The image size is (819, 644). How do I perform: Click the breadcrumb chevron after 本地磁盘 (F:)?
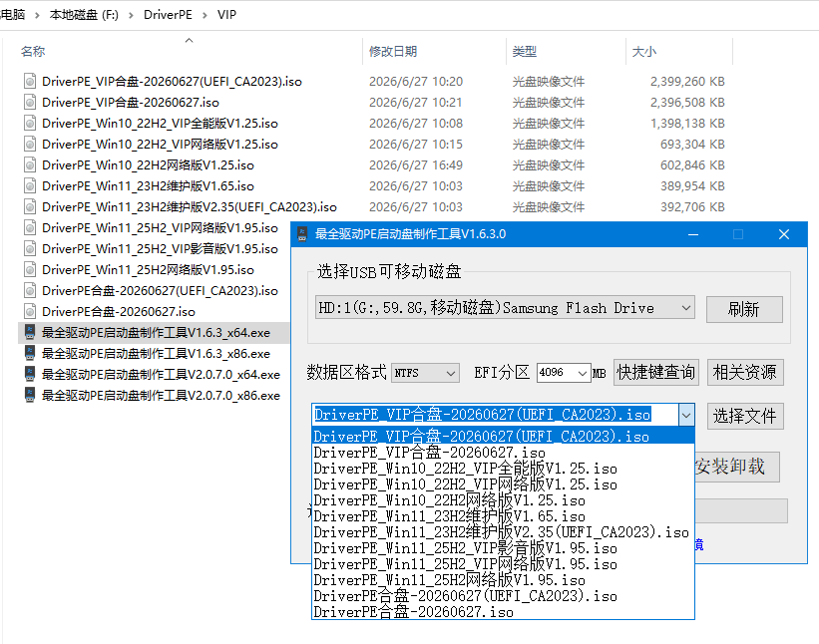[131, 15]
